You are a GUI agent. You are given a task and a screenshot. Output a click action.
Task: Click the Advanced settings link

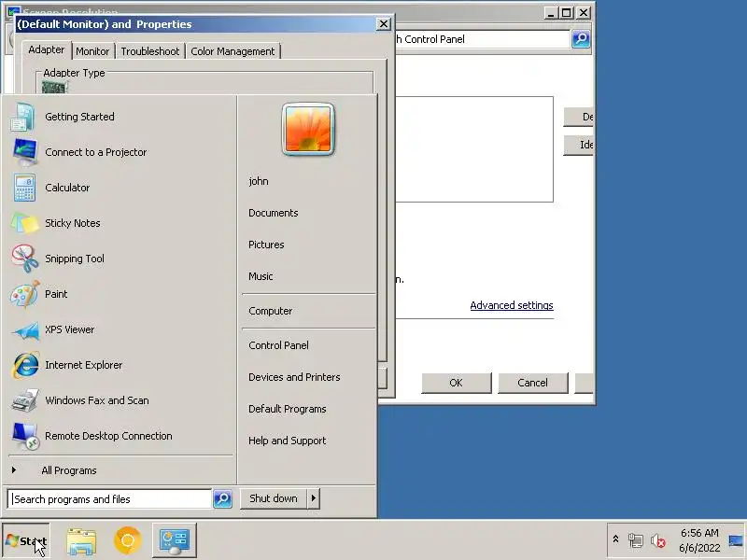(511, 305)
